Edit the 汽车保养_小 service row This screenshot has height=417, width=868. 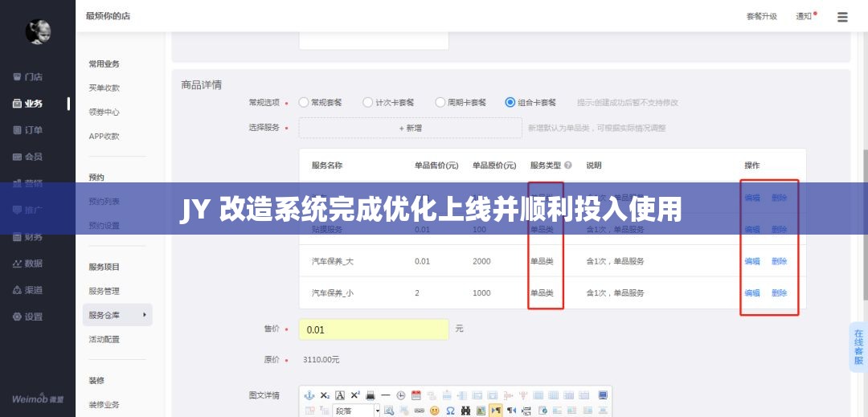click(x=751, y=293)
